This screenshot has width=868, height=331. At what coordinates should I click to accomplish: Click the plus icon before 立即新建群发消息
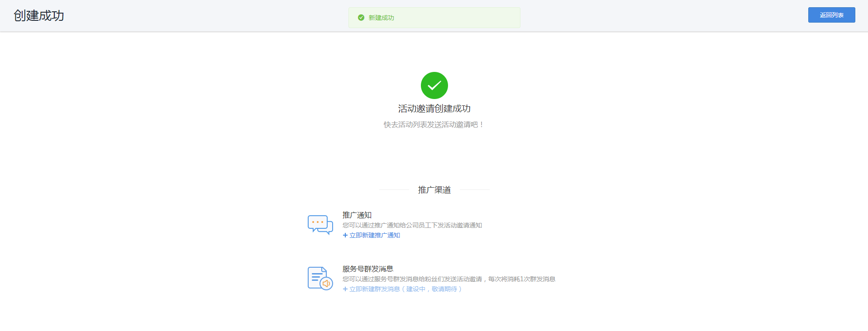click(x=345, y=289)
